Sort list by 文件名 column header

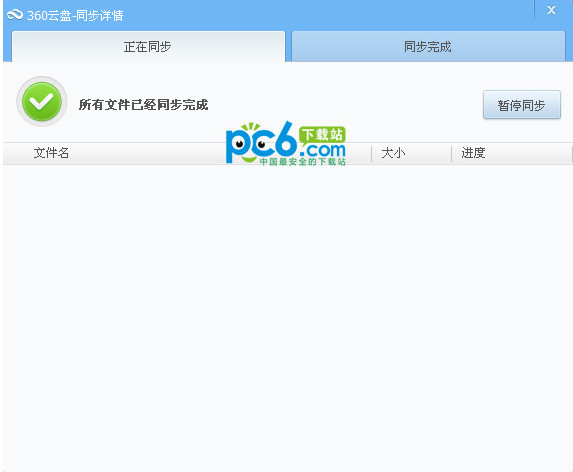[51, 153]
